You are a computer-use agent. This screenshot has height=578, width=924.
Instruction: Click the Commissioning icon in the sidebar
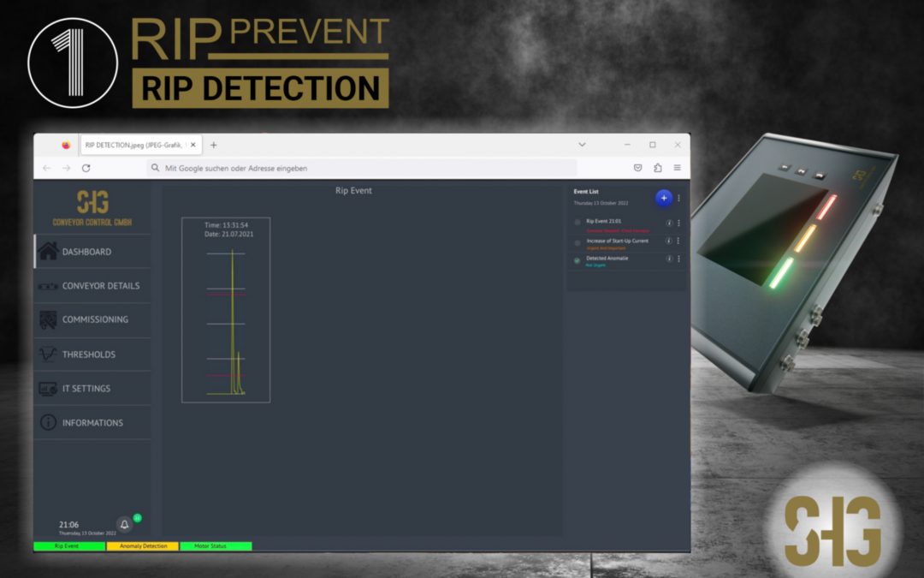[x=48, y=319]
